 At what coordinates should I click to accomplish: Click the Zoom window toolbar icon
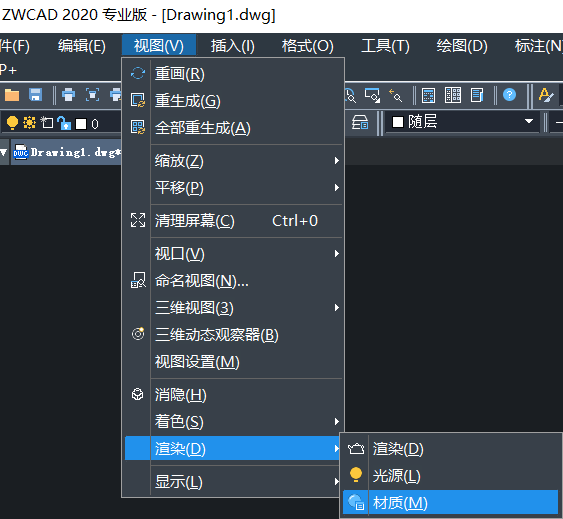pos(372,96)
